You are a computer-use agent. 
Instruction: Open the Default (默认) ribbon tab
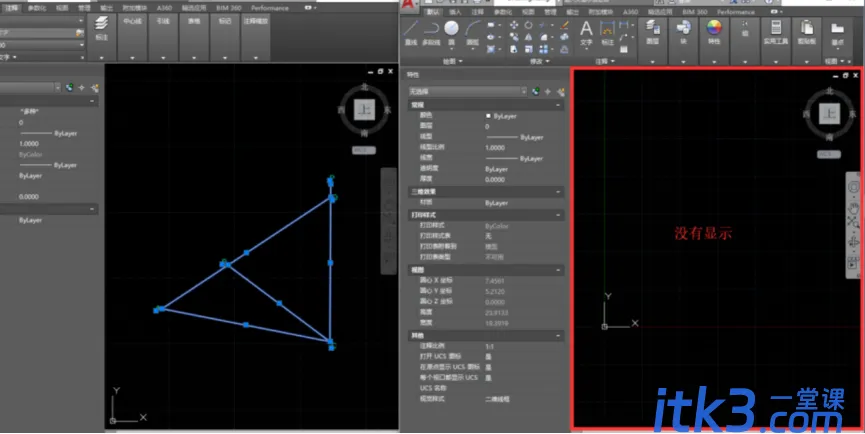434,12
